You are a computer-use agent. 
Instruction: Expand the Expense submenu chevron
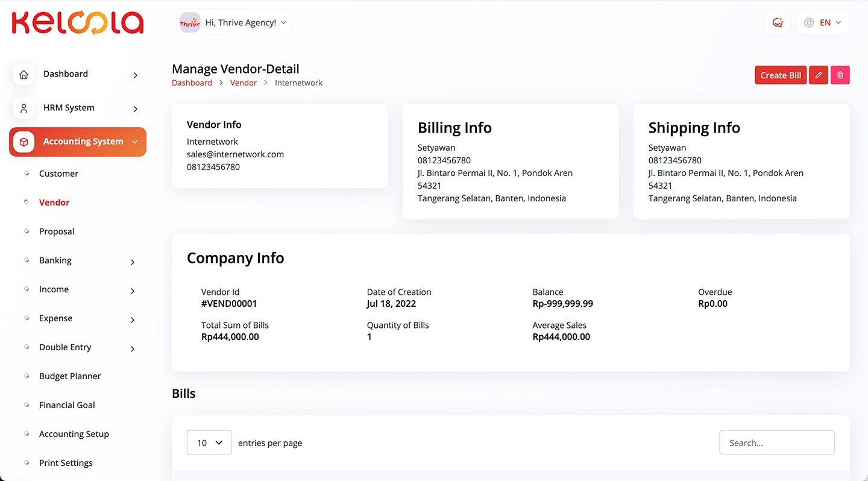pos(133,319)
